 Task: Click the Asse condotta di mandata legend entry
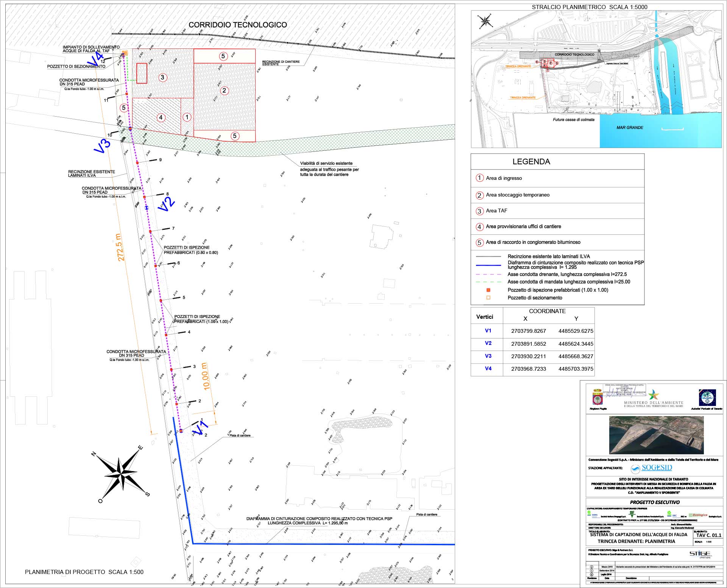coord(569,282)
